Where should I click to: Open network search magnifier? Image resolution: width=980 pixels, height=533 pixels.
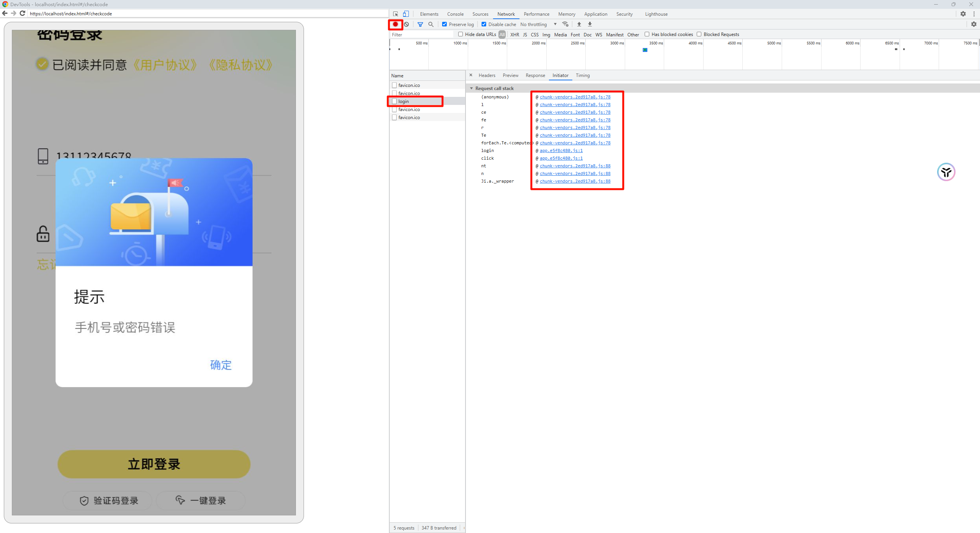coord(431,24)
